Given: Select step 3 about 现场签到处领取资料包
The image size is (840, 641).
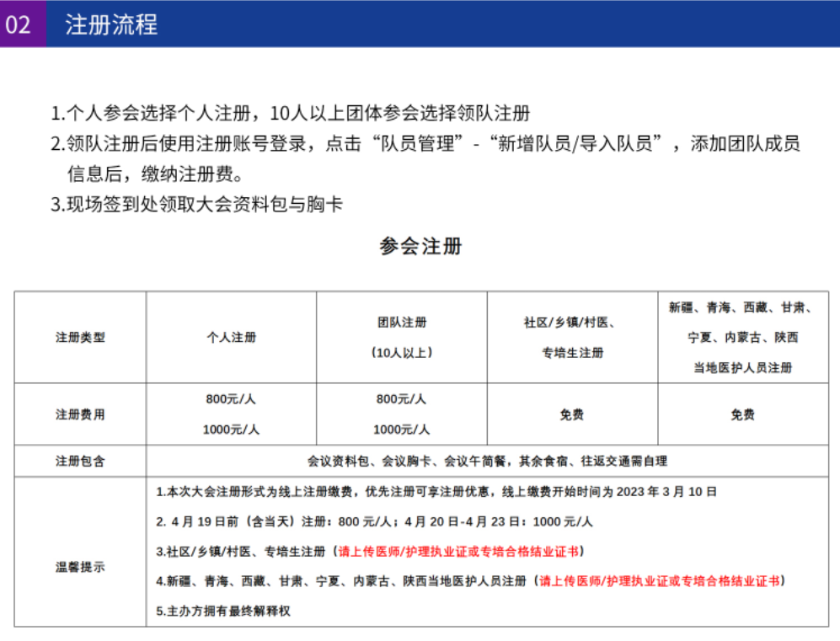Looking at the screenshot, I should (x=196, y=204).
